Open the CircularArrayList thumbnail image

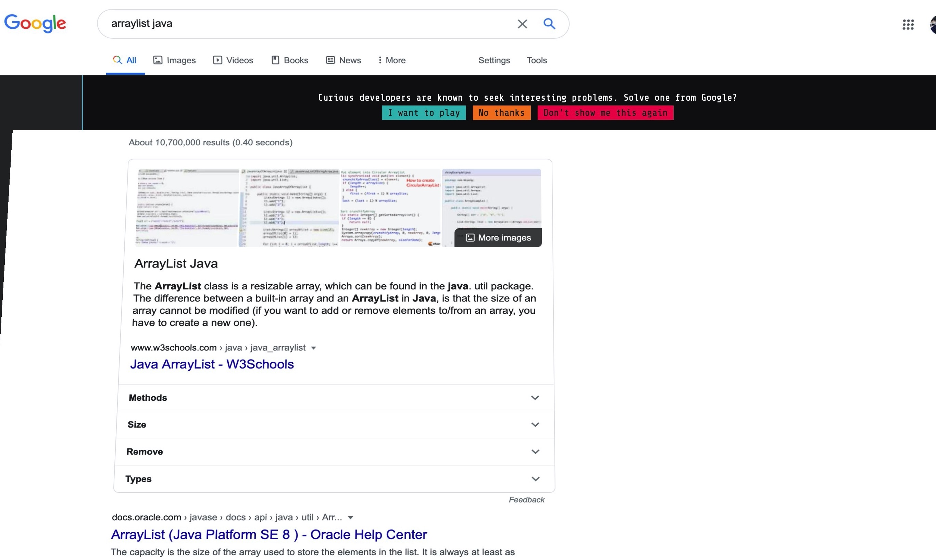click(390, 208)
